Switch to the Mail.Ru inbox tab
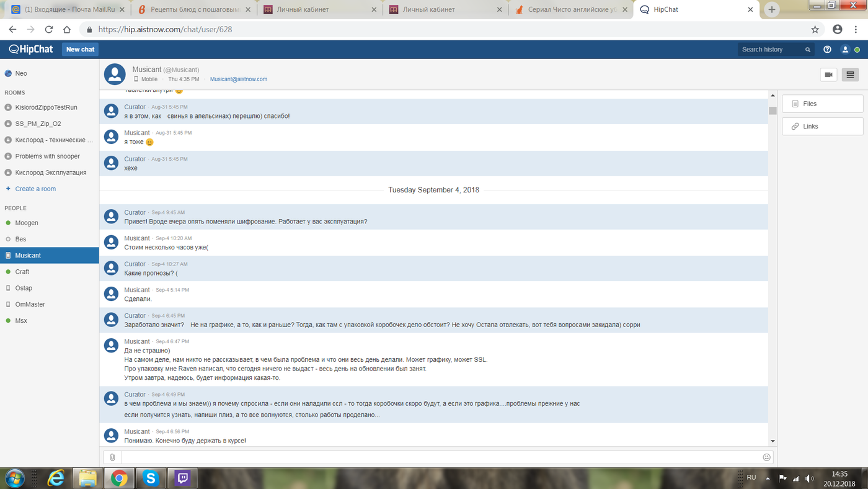The height and width of the screenshot is (489, 868). click(x=68, y=9)
